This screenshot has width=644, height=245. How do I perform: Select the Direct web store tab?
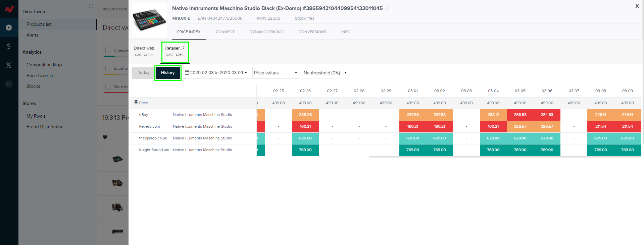144,51
